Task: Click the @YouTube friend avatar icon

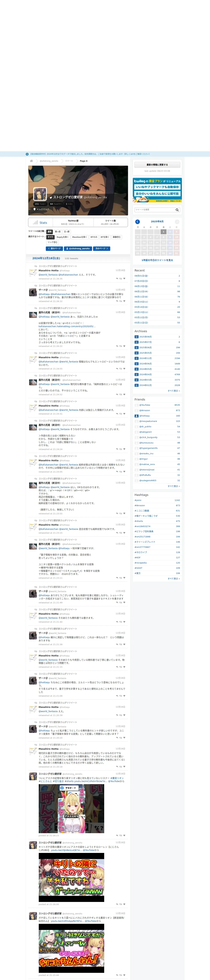Action: pos(136,405)
